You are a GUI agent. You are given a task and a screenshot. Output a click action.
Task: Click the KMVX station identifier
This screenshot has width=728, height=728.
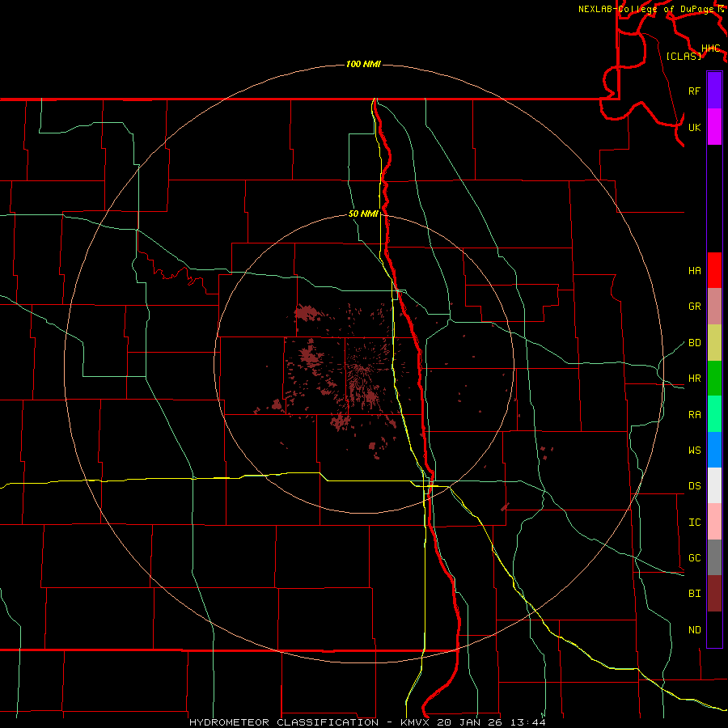pos(415,722)
